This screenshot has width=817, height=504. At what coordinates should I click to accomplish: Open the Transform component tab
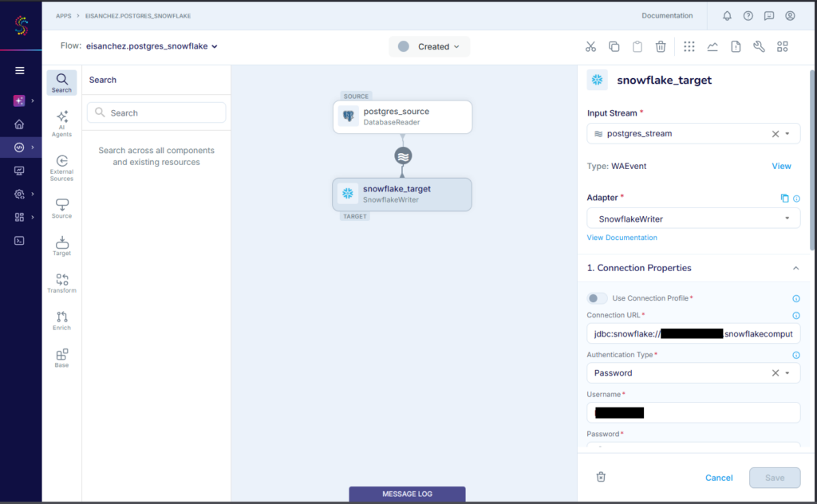coord(61,283)
